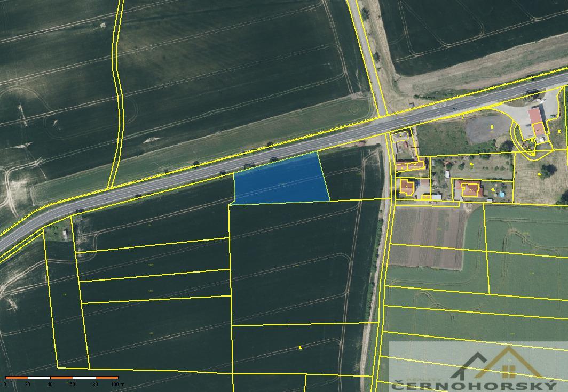
Task: Click the long row building with the orange roof
Action: (x=411, y=166)
